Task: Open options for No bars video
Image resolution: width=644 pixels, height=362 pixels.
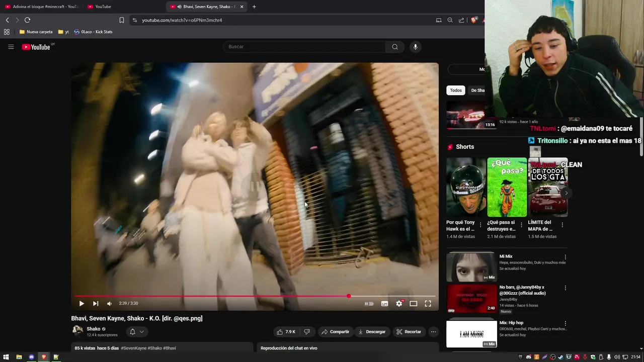Action: point(565,288)
